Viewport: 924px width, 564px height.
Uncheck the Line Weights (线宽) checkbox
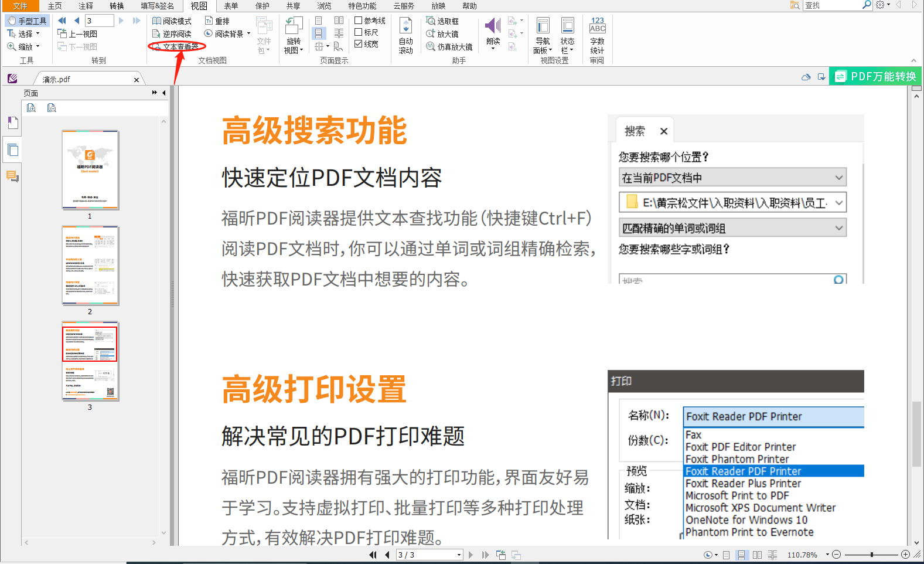(359, 44)
